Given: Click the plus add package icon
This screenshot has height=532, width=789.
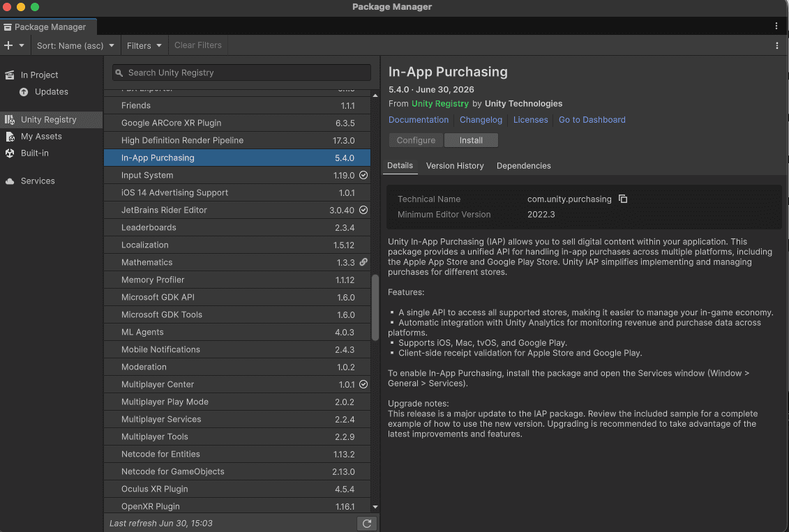Looking at the screenshot, I should (x=8, y=45).
